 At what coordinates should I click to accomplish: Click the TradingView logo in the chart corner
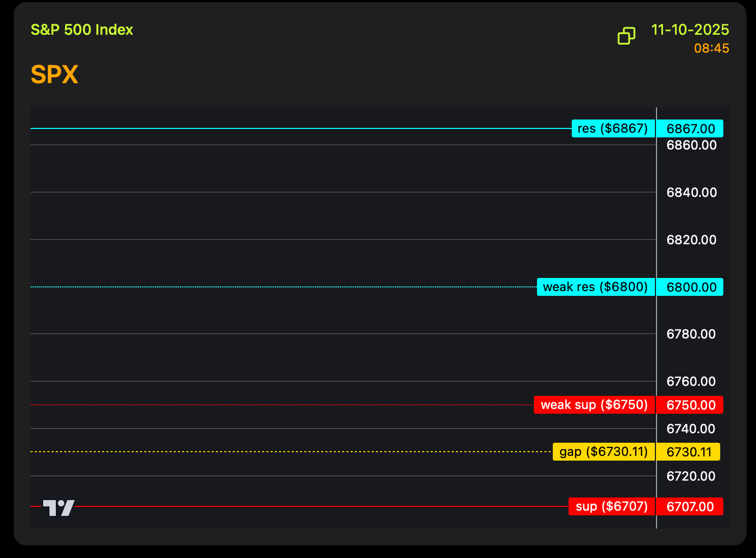click(x=58, y=507)
